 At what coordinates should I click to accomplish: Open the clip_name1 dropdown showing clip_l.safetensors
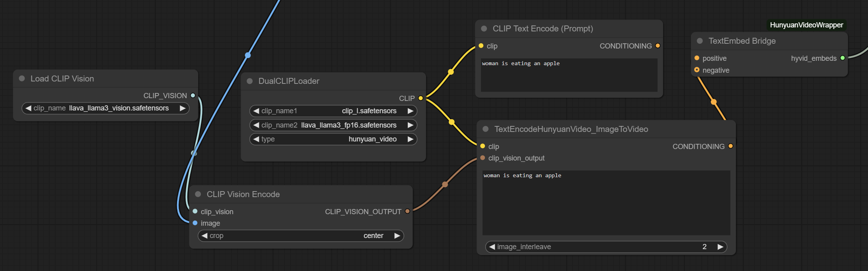[333, 111]
